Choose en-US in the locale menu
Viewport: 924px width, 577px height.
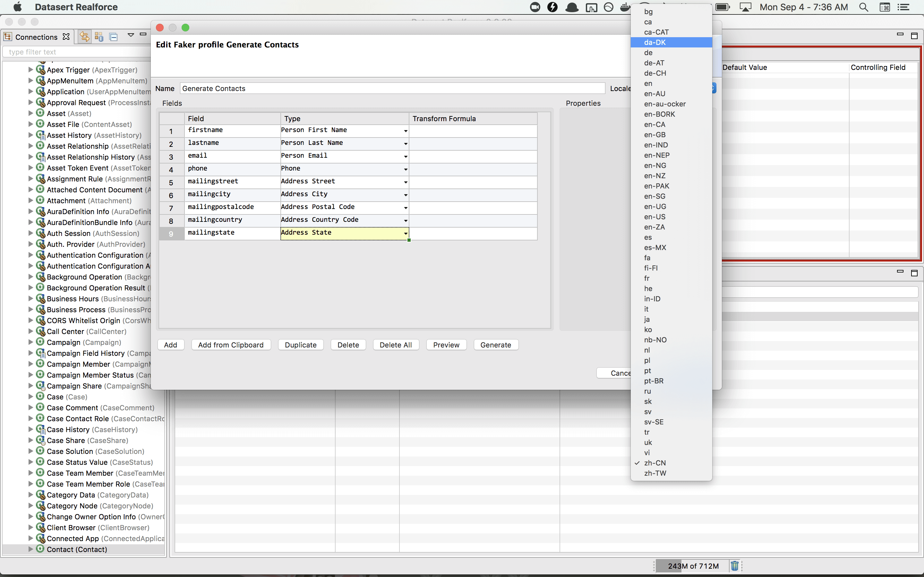(x=655, y=217)
